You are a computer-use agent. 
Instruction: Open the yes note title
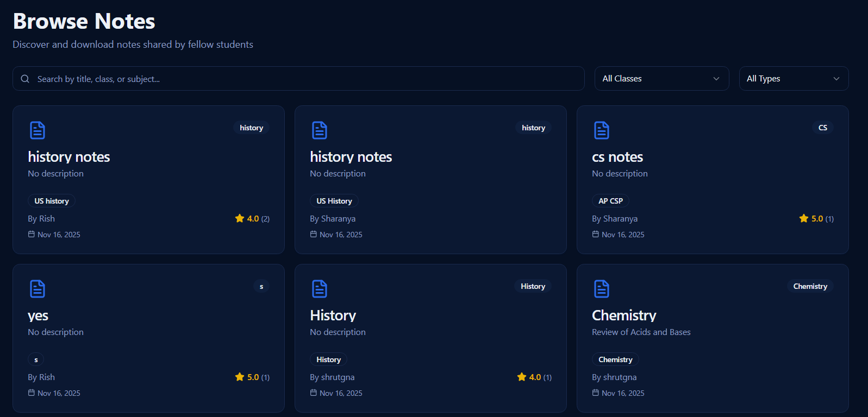tap(38, 316)
